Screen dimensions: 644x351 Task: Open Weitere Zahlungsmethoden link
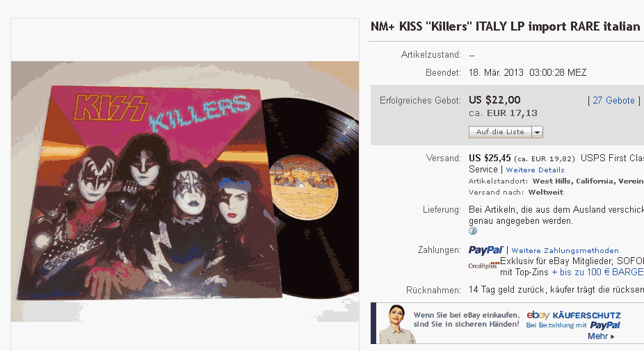pyautogui.click(x=565, y=250)
